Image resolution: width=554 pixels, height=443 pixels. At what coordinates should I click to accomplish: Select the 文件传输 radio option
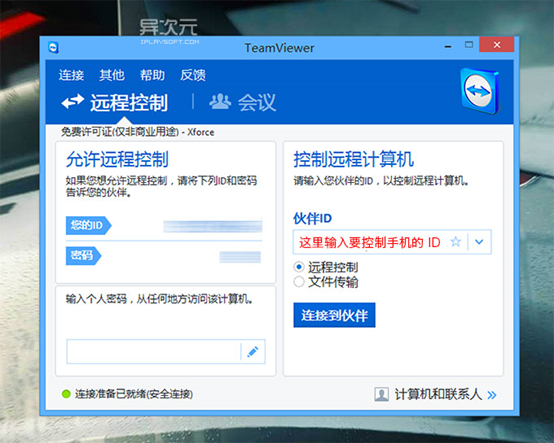pos(299,282)
